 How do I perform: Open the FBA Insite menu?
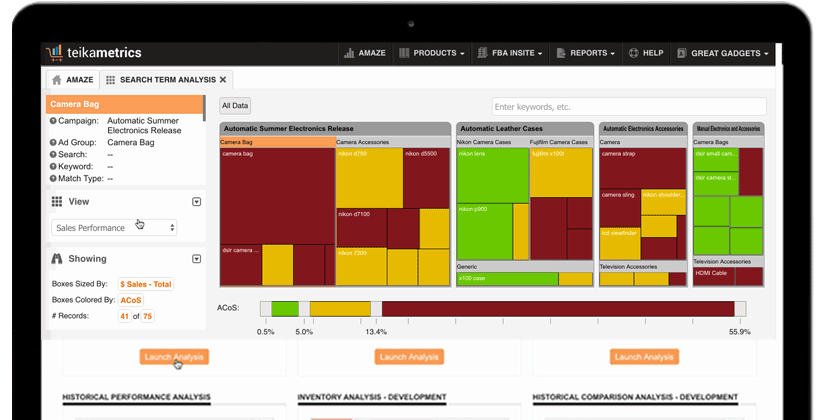click(x=510, y=53)
